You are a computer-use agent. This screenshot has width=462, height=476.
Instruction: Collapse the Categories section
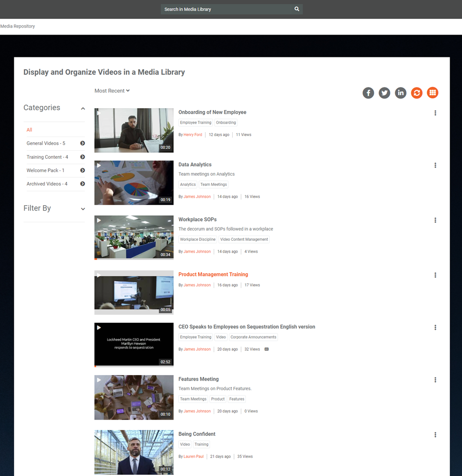tap(83, 109)
